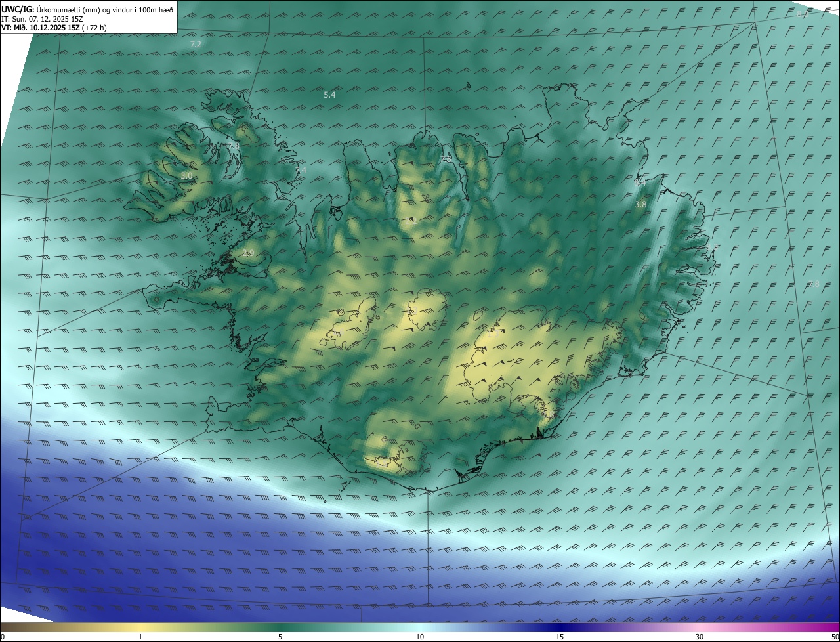This screenshot has width=840, height=642.
Task: Click the value 2.4 on the map
Action: (x=301, y=171)
